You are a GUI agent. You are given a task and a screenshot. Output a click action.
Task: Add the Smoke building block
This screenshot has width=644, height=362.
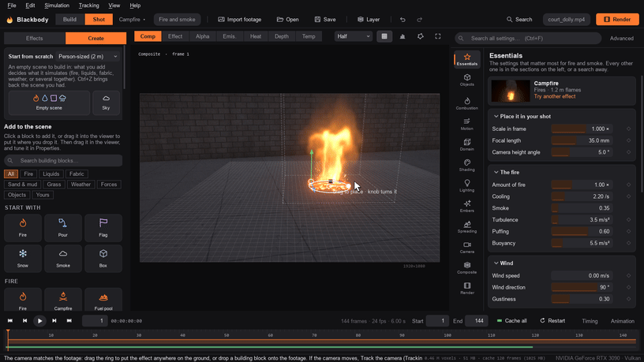(63, 259)
